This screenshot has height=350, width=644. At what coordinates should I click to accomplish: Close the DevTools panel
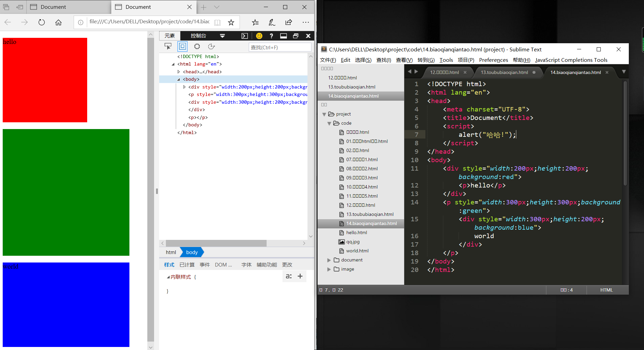click(x=308, y=36)
